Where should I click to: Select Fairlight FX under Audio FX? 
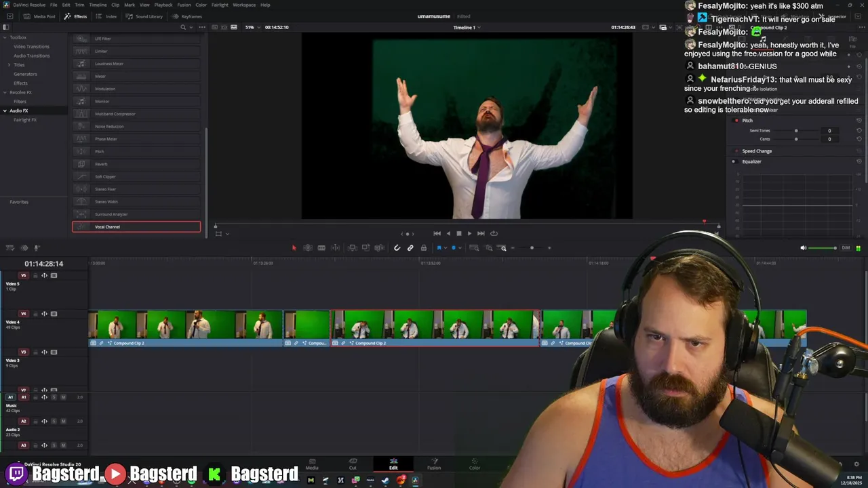[25, 120]
